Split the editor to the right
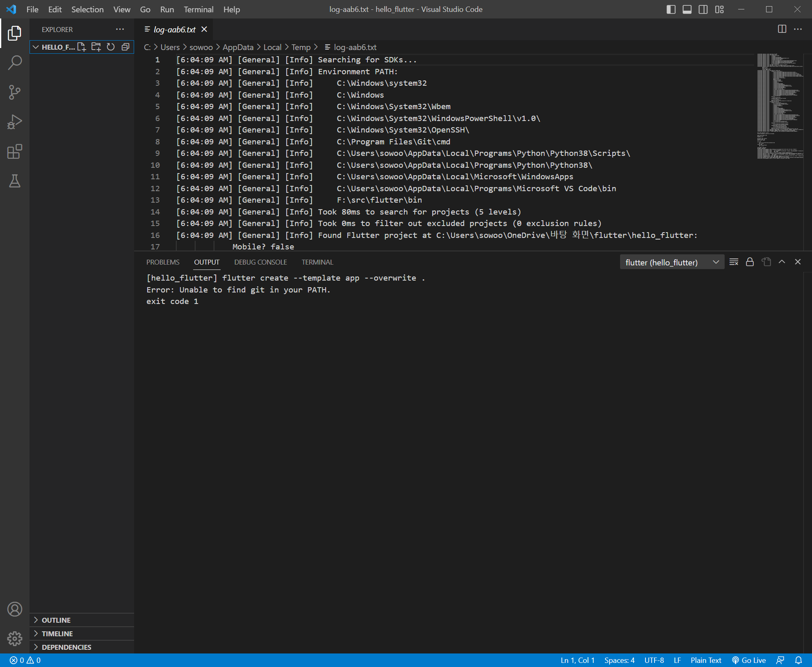Screen dimensions: 812x667 (x=782, y=29)
